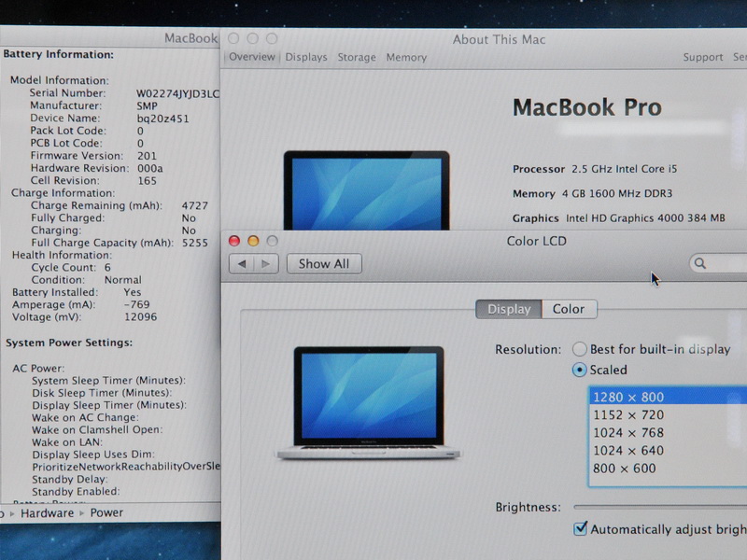Open the Storage tab in About This Mac
The image size is (747, 560).
tap(357, 57)
